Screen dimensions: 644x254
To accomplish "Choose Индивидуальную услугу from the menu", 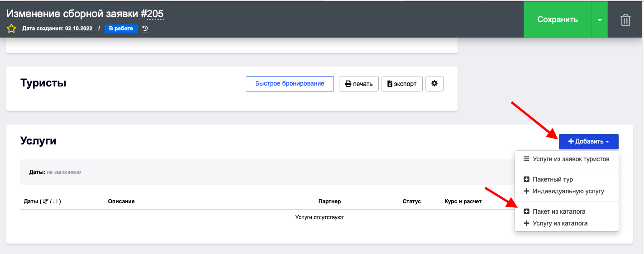I will [x=567, y=191].
